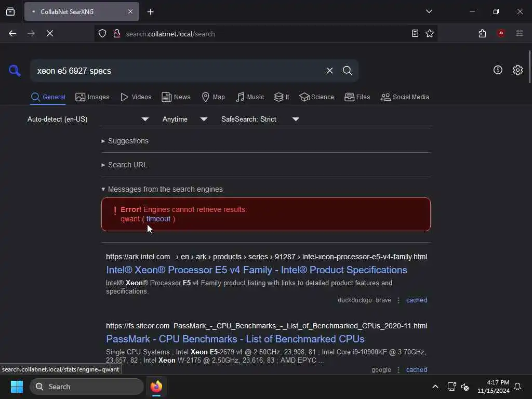Click the browser forward arrow
The width and height of the screenshot is (532, 399).
(31, 34)
